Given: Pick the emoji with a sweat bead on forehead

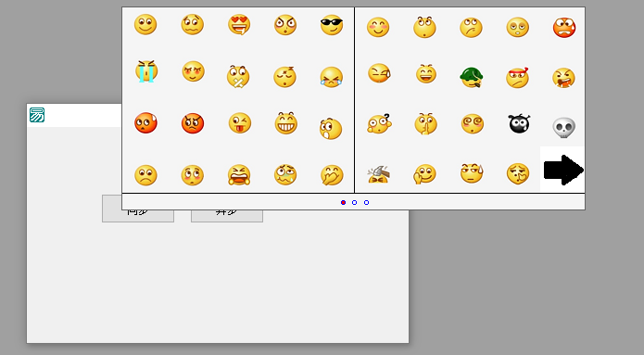Looking at the screenshot, I should coord(472,173).
